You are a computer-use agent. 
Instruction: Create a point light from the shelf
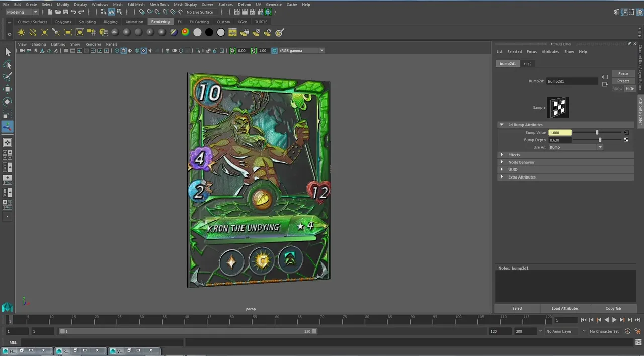[45, 32]
